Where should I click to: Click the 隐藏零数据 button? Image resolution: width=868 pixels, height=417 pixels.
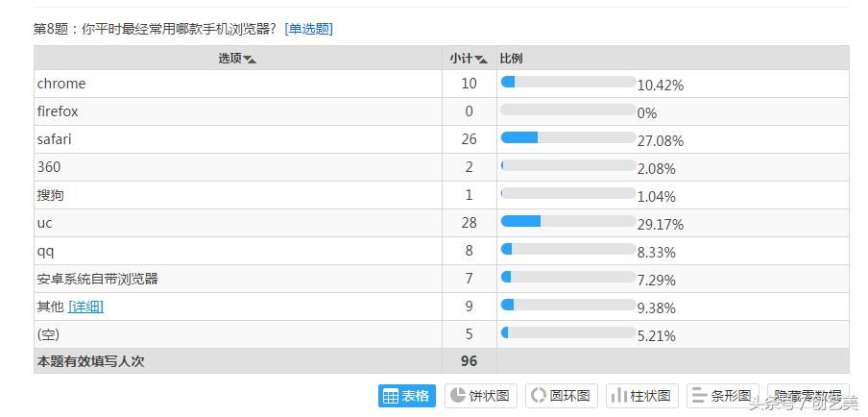pos(808,396)
